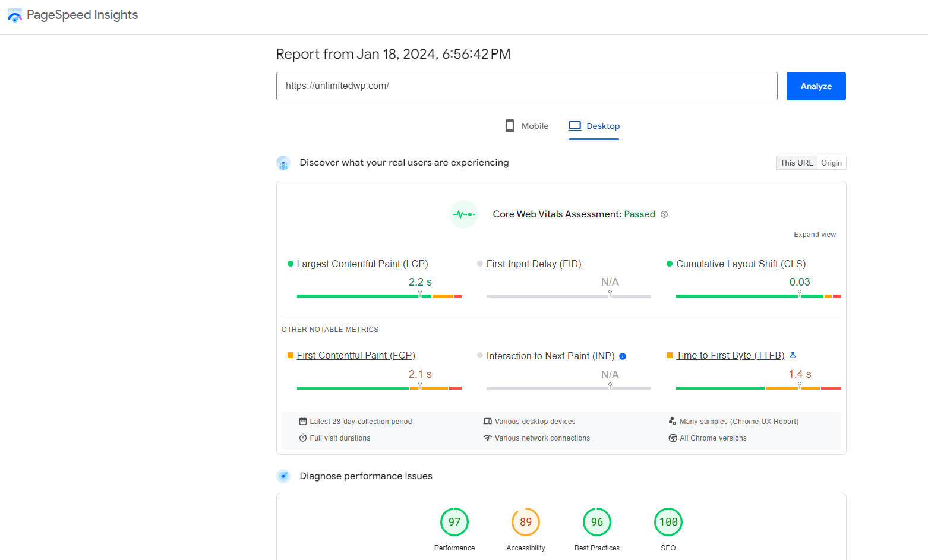Switch to the Mobile tab
Image resolution: width=928 pixels, height=560 pixels.
[x=526, y=126]
